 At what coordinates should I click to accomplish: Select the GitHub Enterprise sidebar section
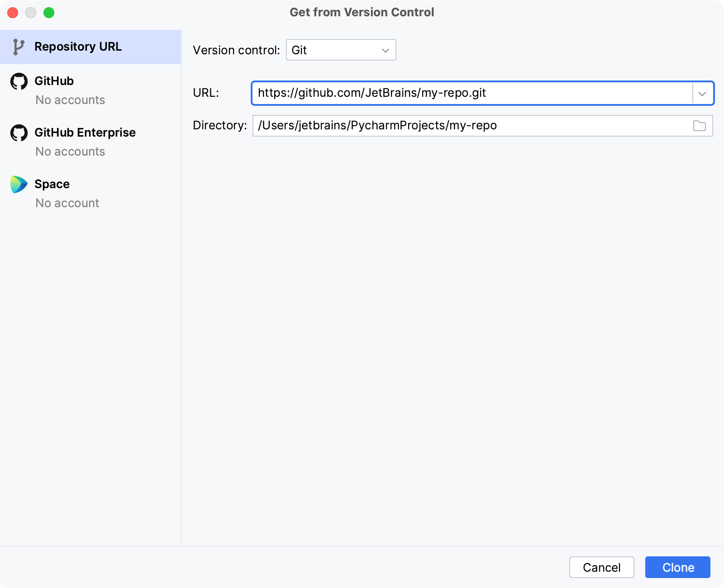point(85,133)
